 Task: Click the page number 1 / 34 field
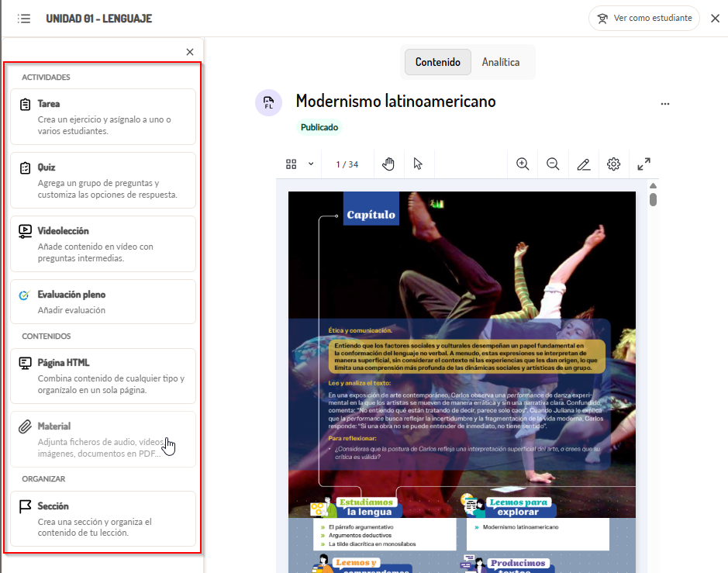tap(347, 164)
